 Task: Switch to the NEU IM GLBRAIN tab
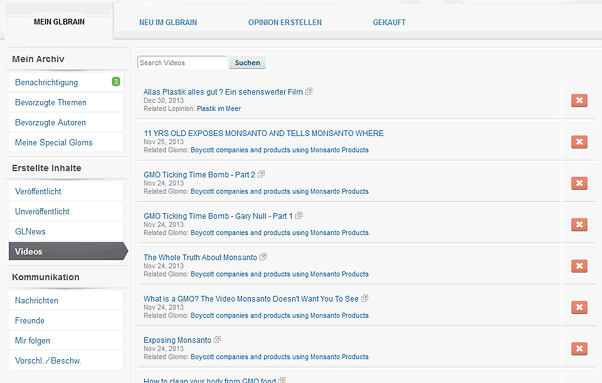click(168, 22)
